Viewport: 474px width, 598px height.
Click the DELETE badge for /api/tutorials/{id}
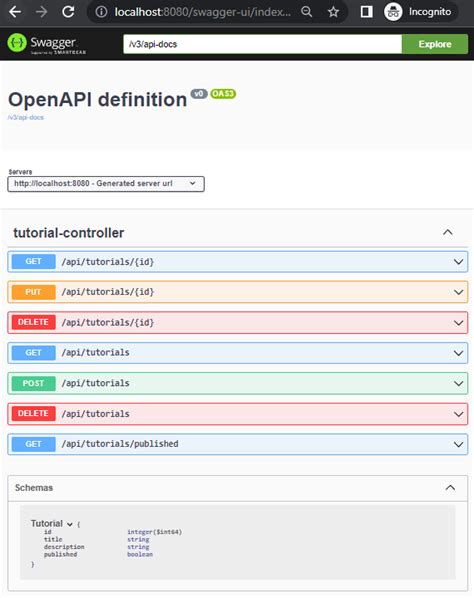coord(34,322)
